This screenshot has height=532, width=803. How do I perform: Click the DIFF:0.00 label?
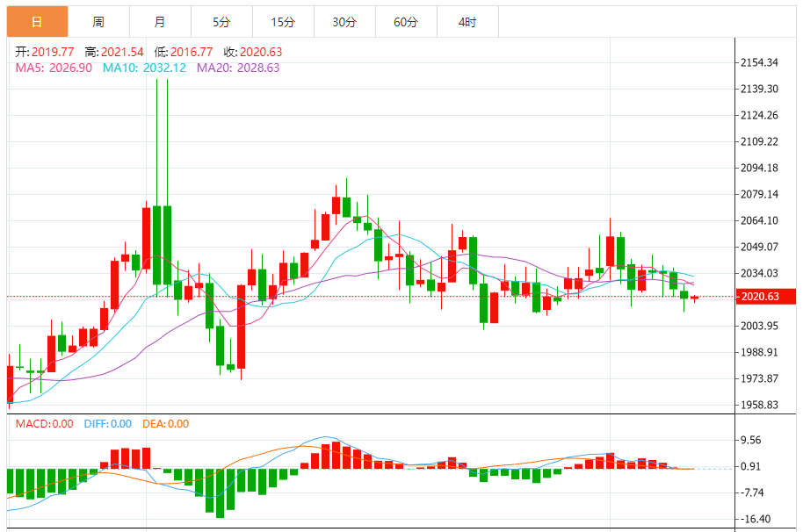pos(107,424)
